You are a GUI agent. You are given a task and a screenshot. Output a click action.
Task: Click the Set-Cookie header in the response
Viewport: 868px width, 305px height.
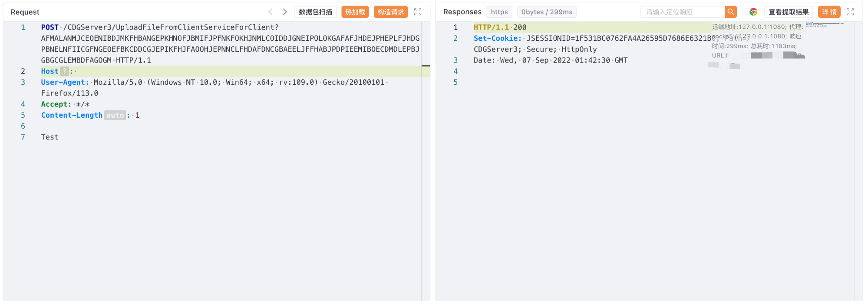(497, 38)
